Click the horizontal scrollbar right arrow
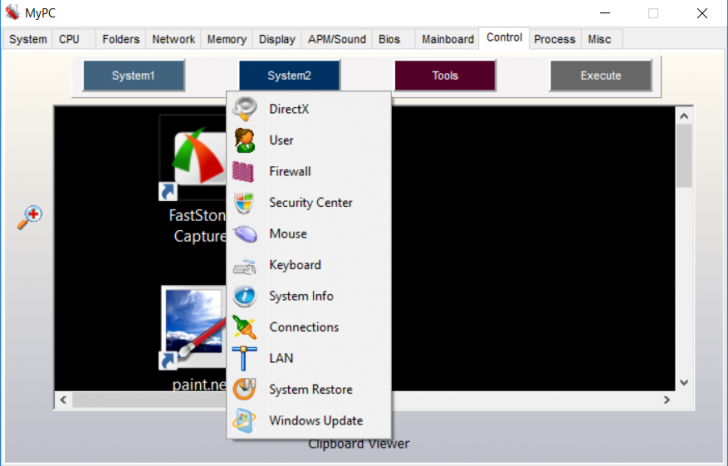Screen dimensions: 728x466 [667, 400]
